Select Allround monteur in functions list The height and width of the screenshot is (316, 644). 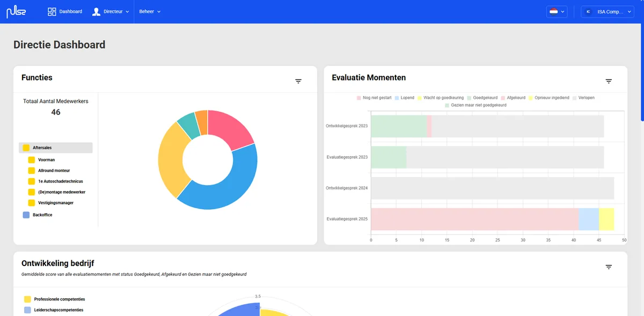click(x=54, y=171)
